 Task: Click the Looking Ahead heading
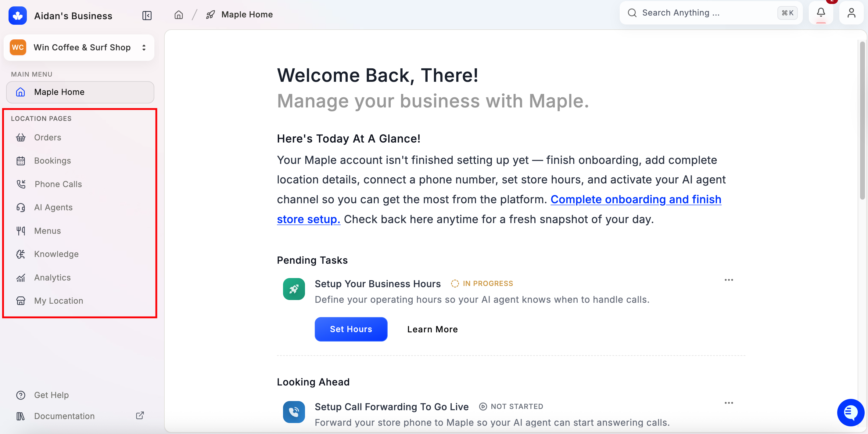(313, 382)
